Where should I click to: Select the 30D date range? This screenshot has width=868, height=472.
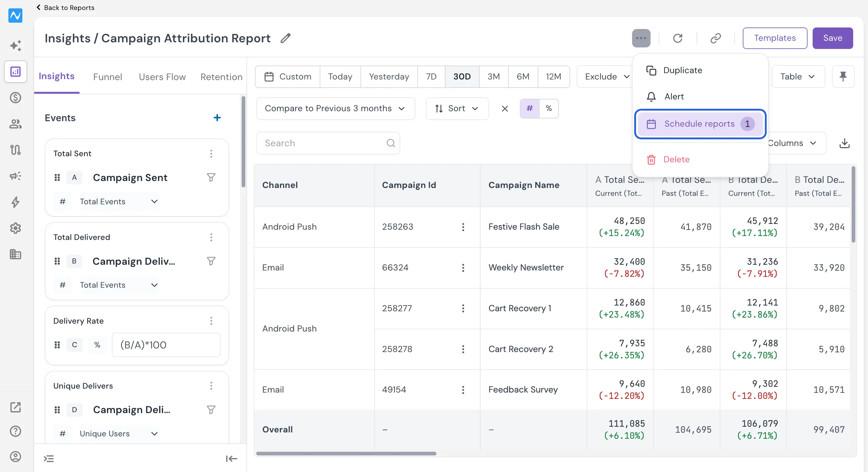click(462, 76)
